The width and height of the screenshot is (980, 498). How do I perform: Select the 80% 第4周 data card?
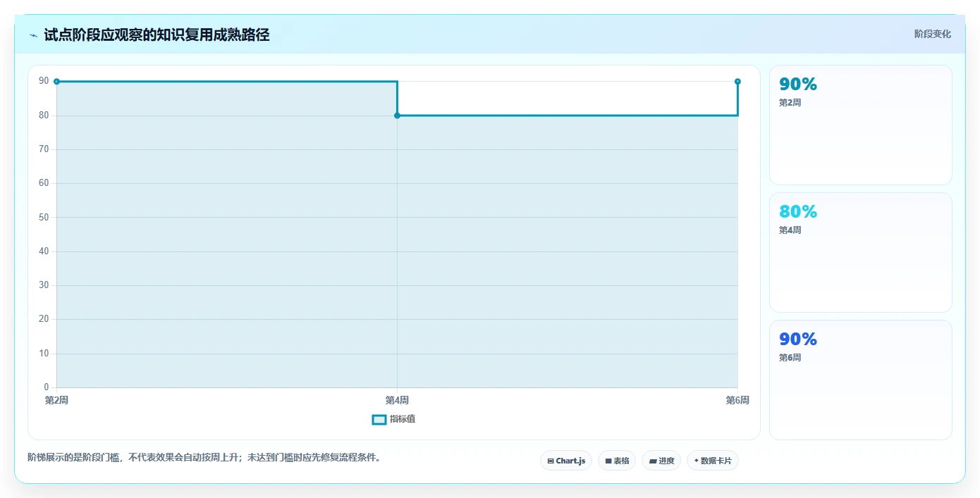click(860, 252)
